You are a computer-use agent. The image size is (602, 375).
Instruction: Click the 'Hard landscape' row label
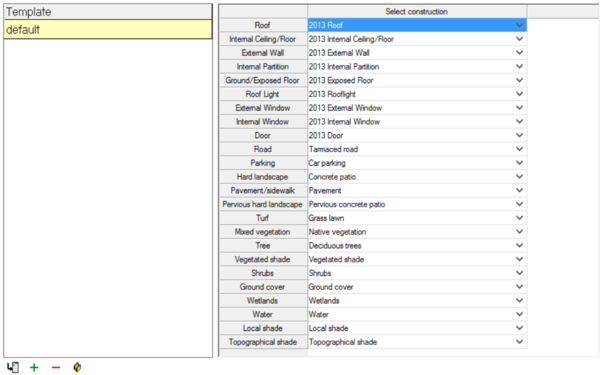263,177
